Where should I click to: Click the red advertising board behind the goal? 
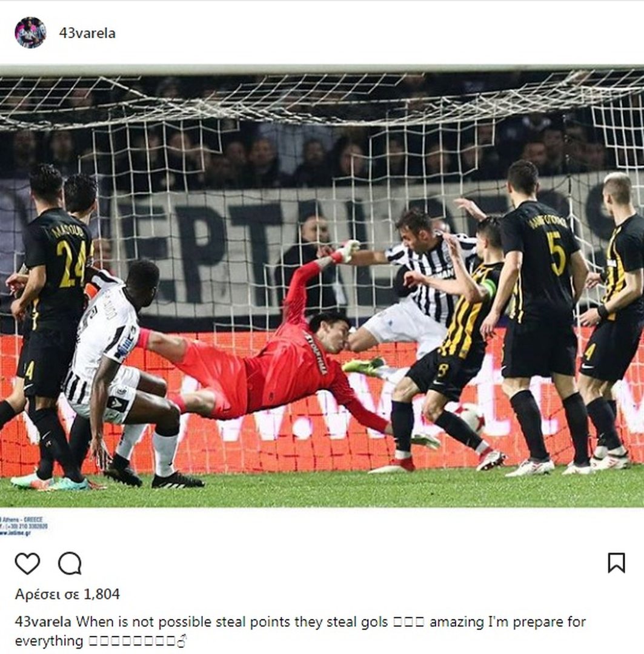click(321, 400)
